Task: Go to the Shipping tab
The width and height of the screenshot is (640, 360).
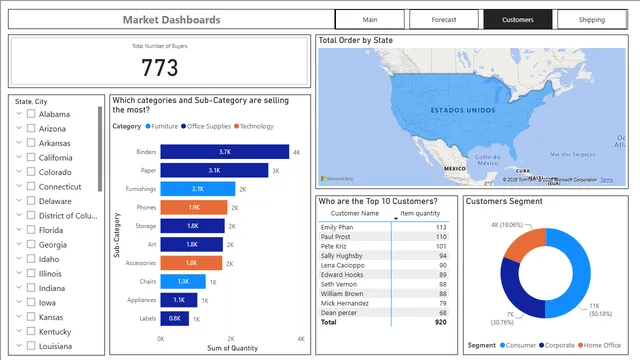Action: click(x=591, y=20)
